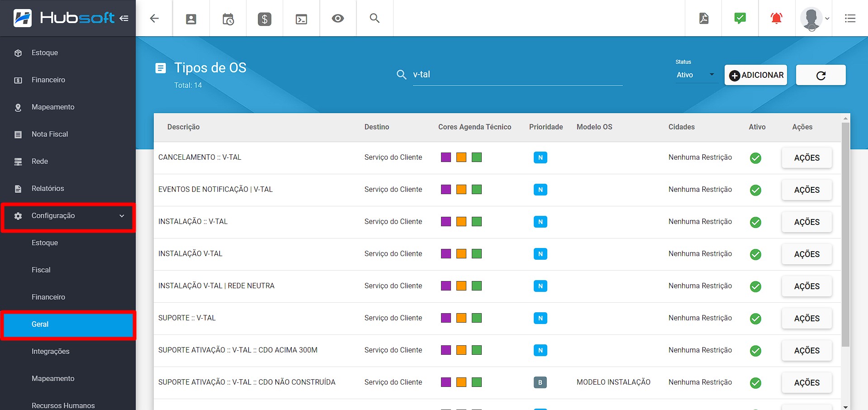The height and width of the screenshot is (410, 868).
Task: Toggle the Ativo check for CANCELAMENTO :: V-TAL
Action: pos(755,158)
